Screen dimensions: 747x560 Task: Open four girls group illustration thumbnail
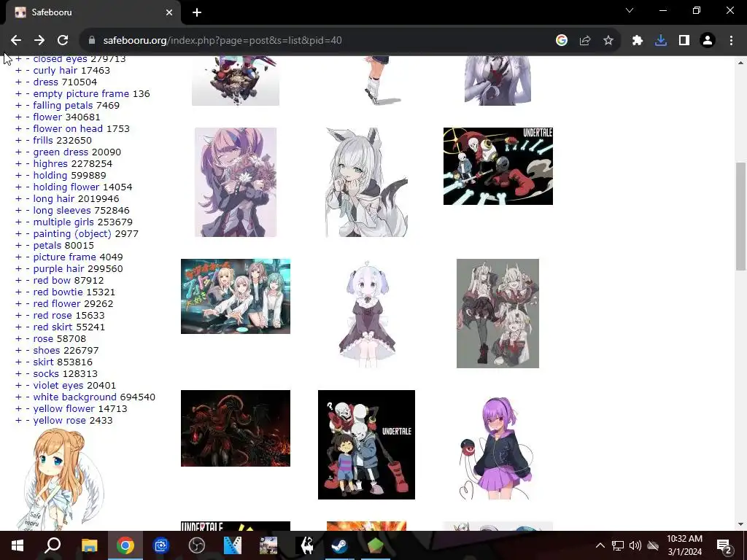coord(236,296)
